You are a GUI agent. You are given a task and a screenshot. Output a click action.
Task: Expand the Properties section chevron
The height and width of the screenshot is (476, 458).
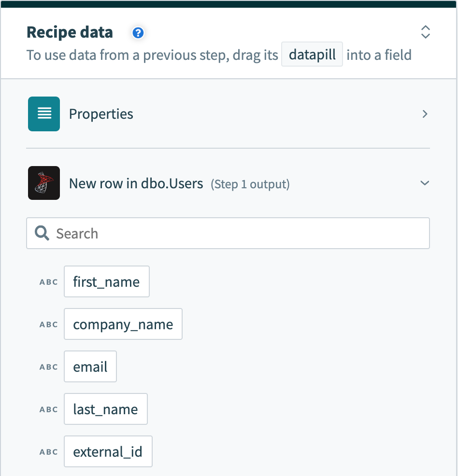point(425,114)
